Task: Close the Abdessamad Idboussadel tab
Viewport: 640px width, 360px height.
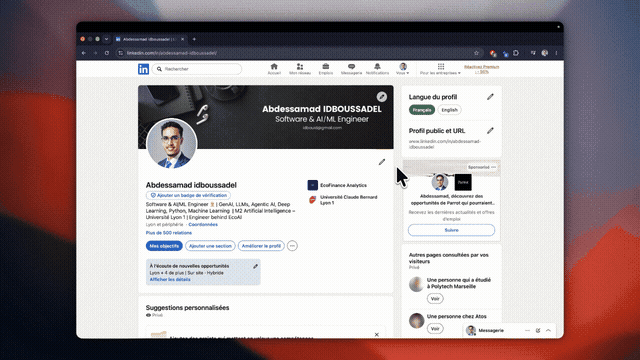Action: click(x=182, y=39)
